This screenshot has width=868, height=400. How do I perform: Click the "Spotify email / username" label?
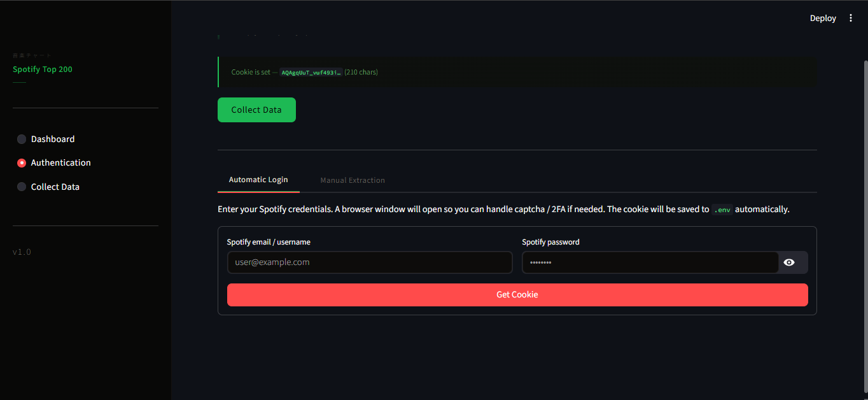coord(269,242)
